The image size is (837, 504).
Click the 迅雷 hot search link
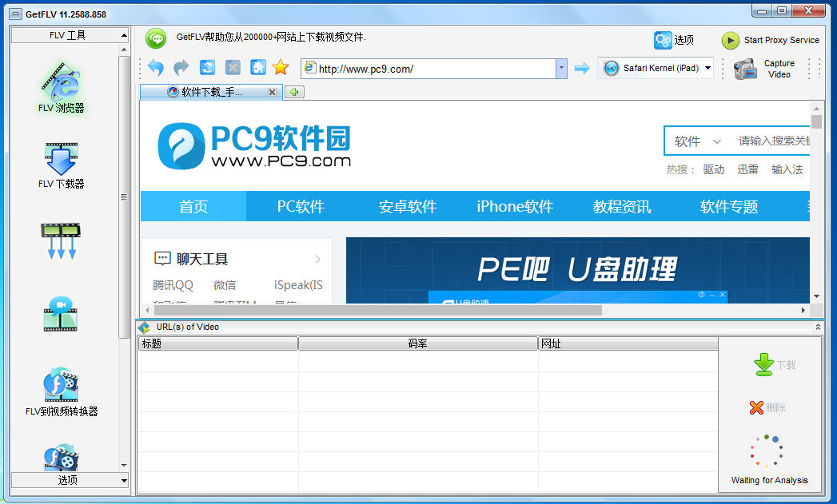747,169
